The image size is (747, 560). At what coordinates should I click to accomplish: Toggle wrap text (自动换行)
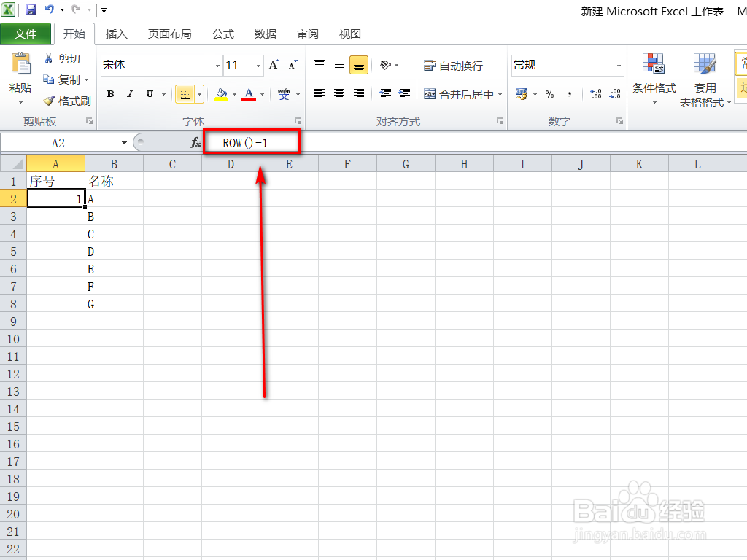(454, 65)
